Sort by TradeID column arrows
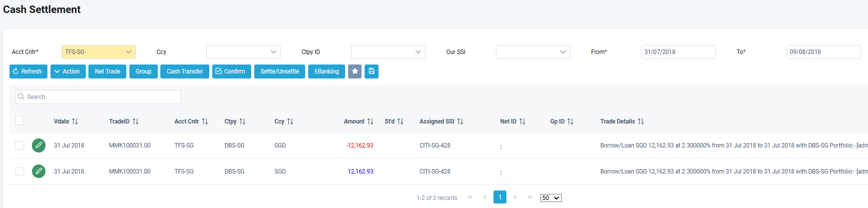The height and width of the screenshot is (208, 868). [135, 121]
